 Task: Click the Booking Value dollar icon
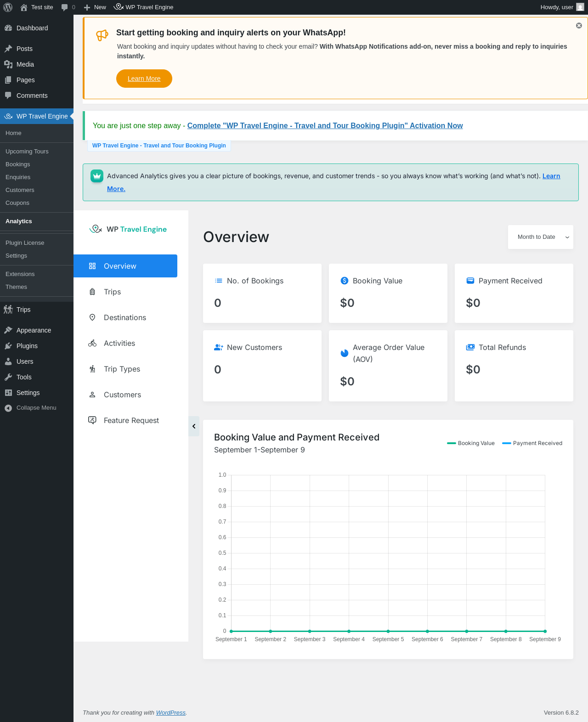[345, 281]
